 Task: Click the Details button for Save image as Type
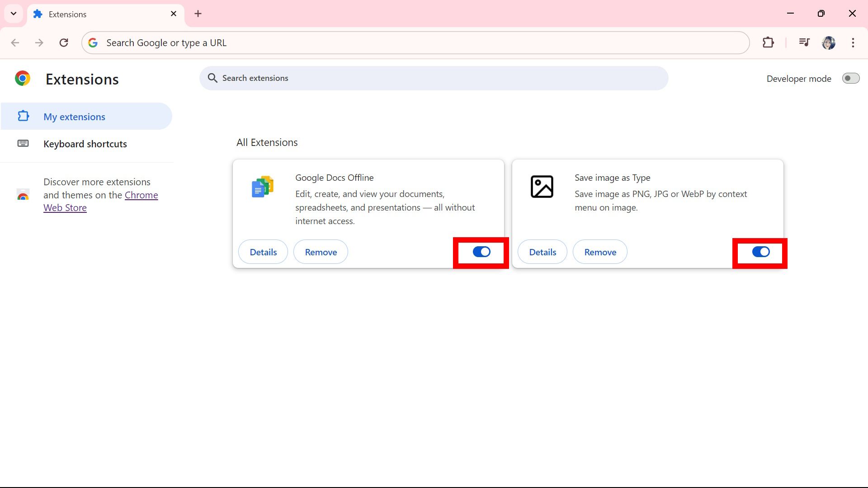coord(542,251)
